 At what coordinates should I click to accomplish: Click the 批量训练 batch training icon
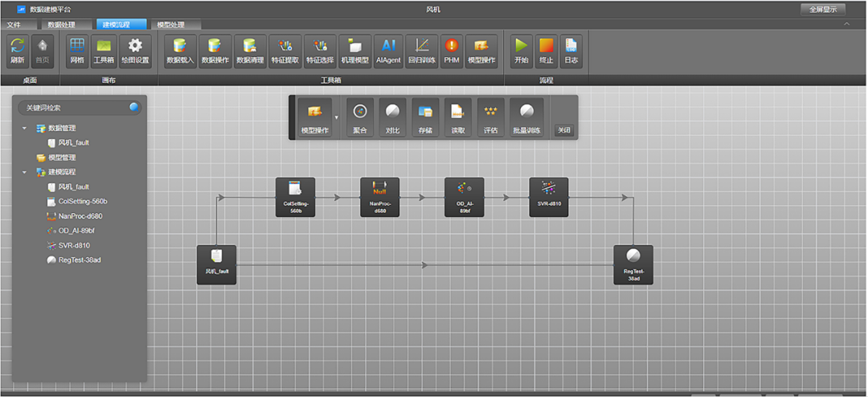tap(527, 117)
